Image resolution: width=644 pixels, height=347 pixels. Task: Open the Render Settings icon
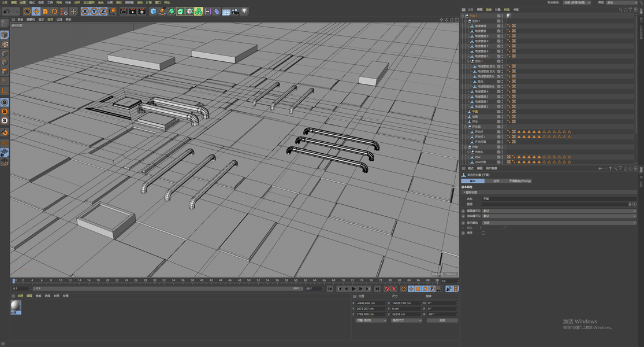click(x=141, y=11)
